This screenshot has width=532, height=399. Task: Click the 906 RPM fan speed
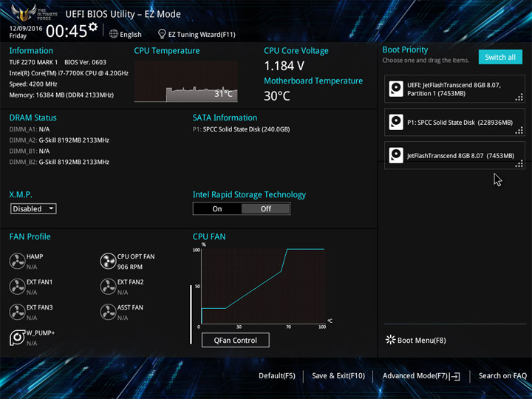[130, 267]
